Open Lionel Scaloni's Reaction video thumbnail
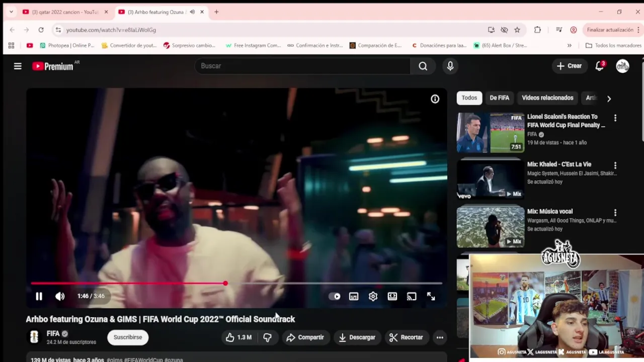The width and height of the screenshot is (644, 362). coord(491,132)
